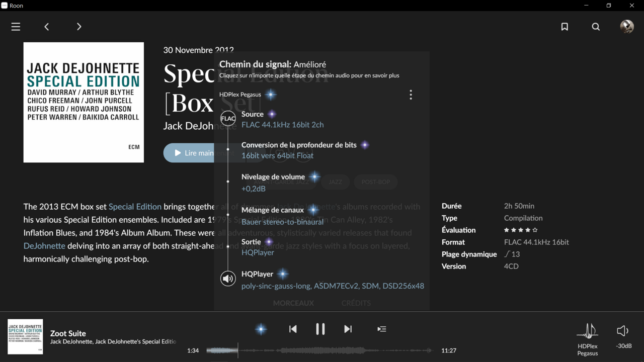Click the star beside Sortie
This screenshot has height=362, width=644.
(x=269, y=242)
